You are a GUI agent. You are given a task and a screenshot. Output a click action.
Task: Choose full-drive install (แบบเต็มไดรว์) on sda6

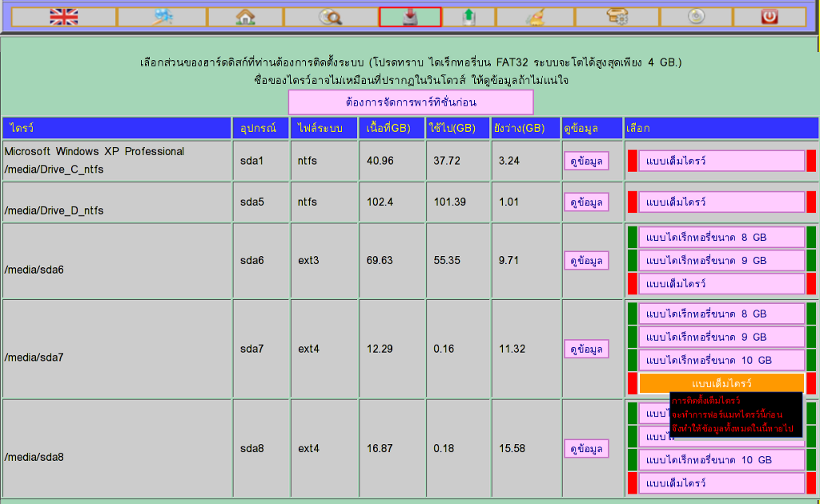click(722, 283)
